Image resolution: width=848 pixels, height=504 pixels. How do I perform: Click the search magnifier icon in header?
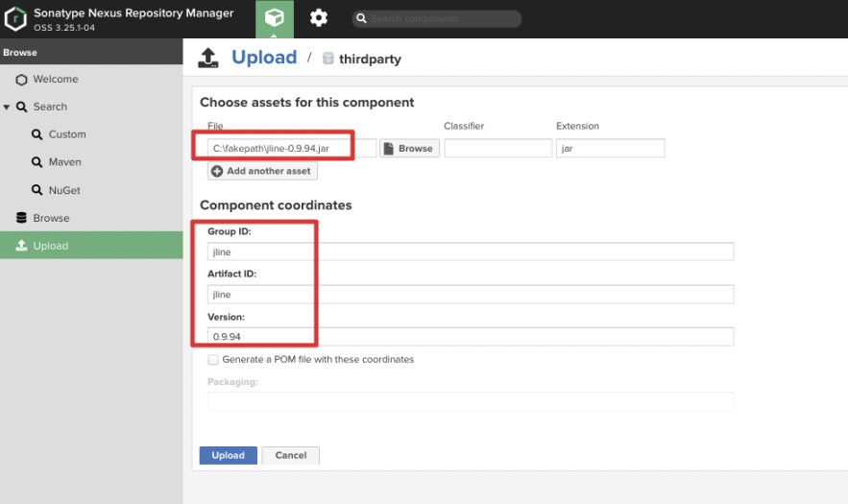361,19
